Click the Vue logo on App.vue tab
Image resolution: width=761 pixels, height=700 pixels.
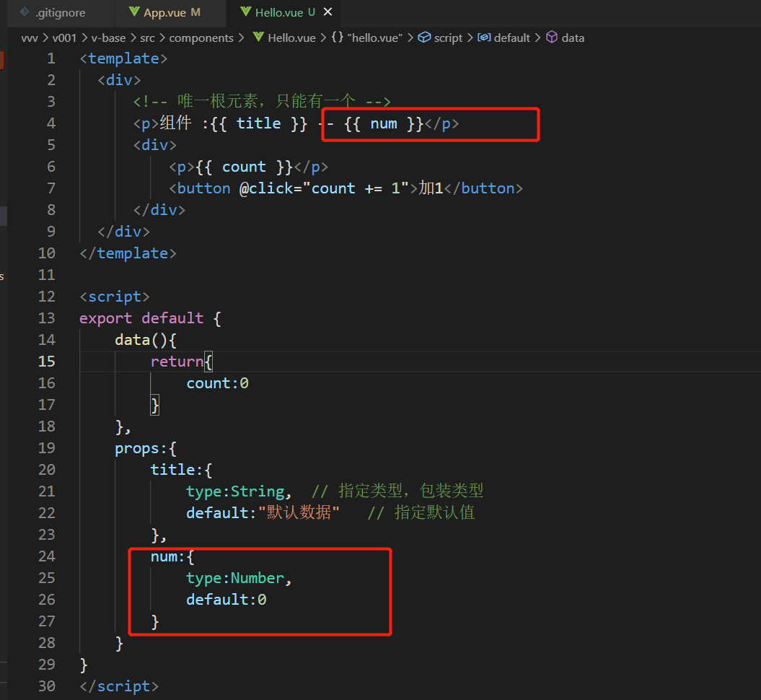tap(134, 12)
